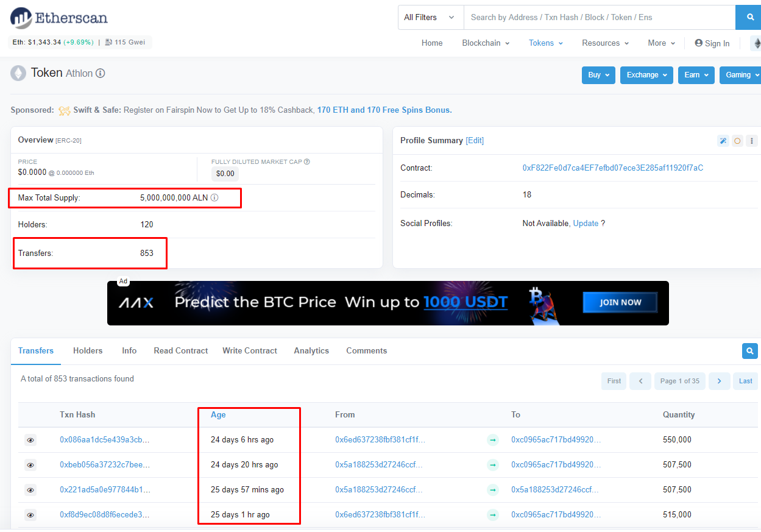Switch to the Analytics tab
Image resolution: width=761 pixels, height=532 pixels.
point(311,351)
